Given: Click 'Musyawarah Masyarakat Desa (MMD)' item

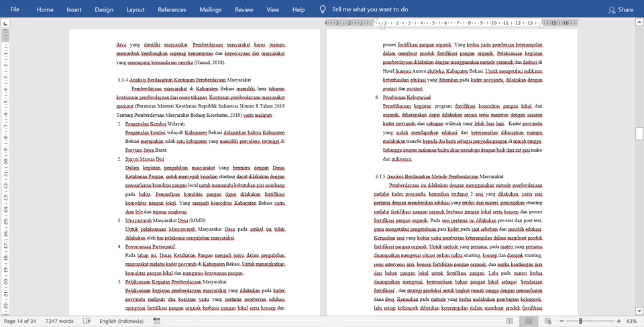Looking at the screenshot, I should click(165, 220).
